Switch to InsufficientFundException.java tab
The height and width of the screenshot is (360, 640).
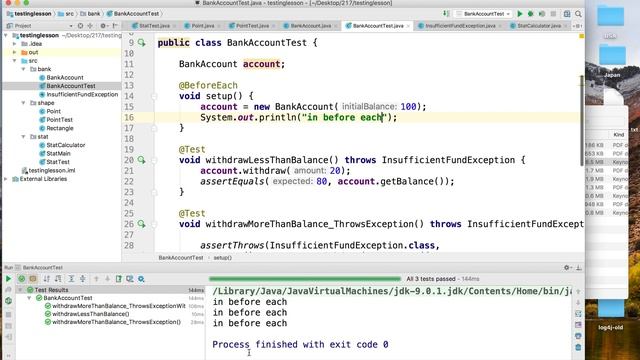pos(460,26)
